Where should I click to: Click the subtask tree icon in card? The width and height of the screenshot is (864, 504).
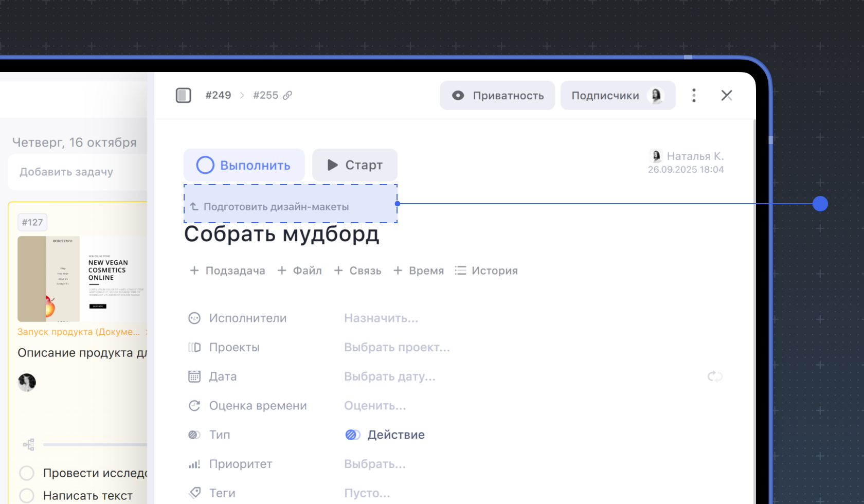pos(29,444)
